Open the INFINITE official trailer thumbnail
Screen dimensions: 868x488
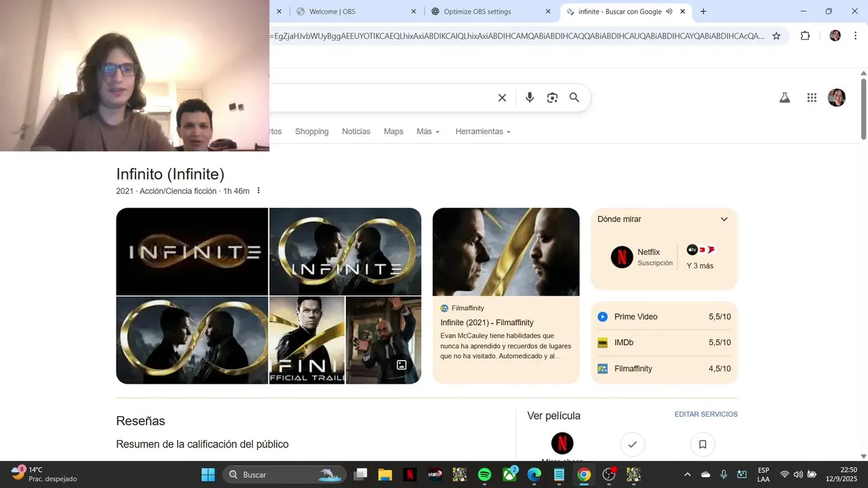click(x=307, y=340)
